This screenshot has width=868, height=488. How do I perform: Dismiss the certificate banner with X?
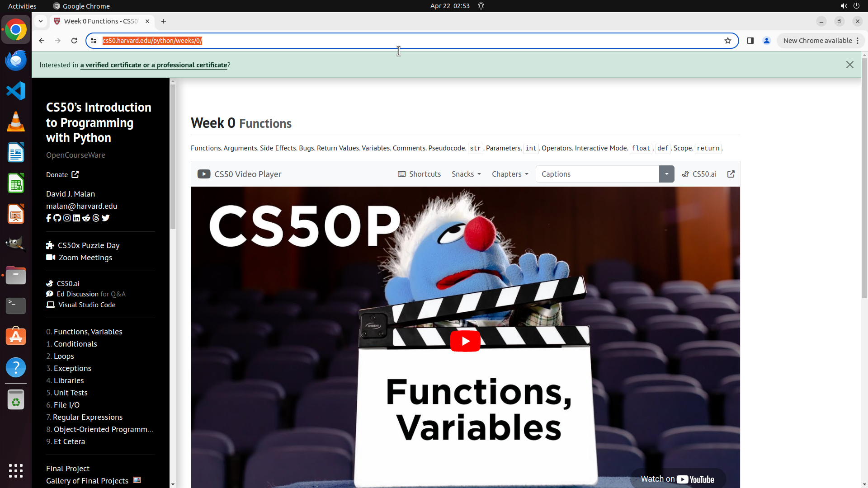850,65
